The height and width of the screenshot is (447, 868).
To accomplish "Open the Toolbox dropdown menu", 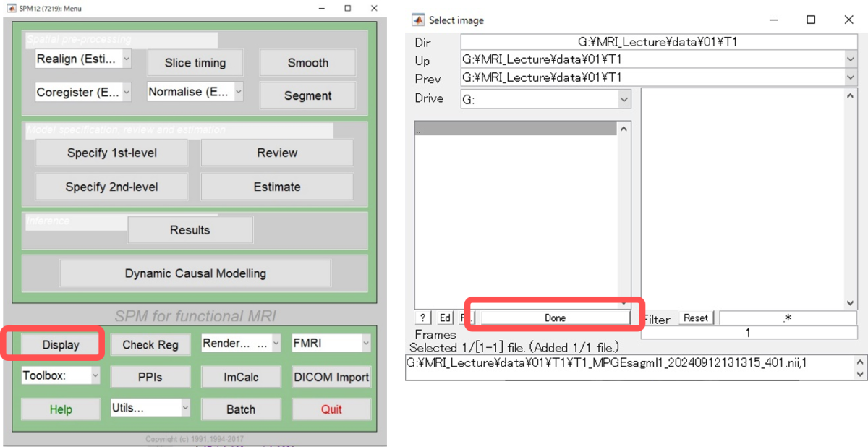I will click(61, 375).
